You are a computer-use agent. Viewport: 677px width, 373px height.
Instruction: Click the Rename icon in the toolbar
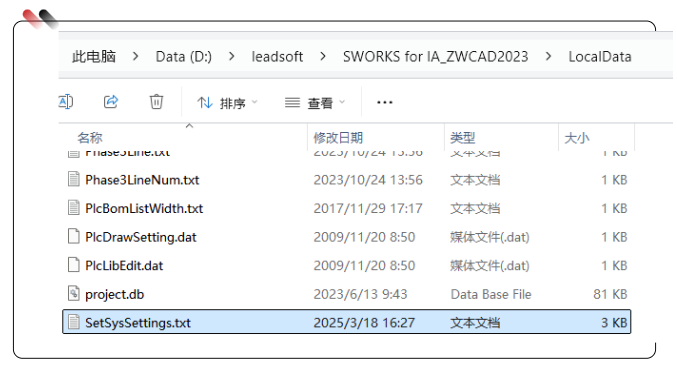(x=66, y=102)
